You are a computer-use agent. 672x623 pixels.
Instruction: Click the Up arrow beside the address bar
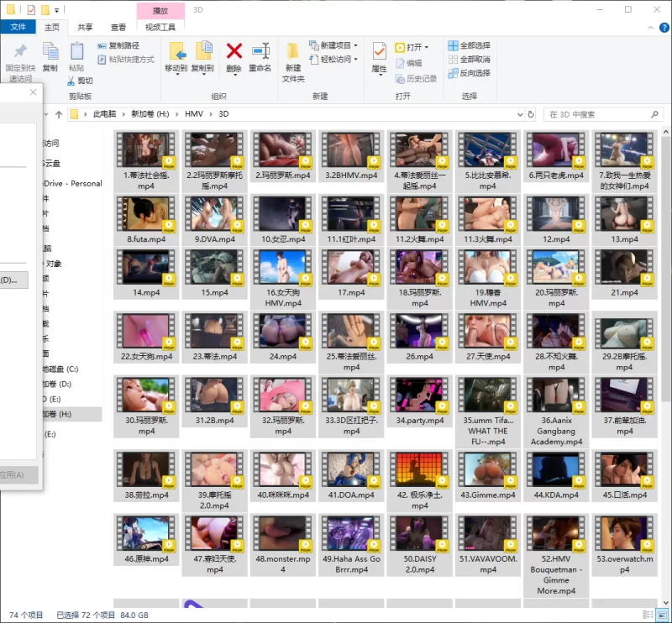click(x=59, y=114)
